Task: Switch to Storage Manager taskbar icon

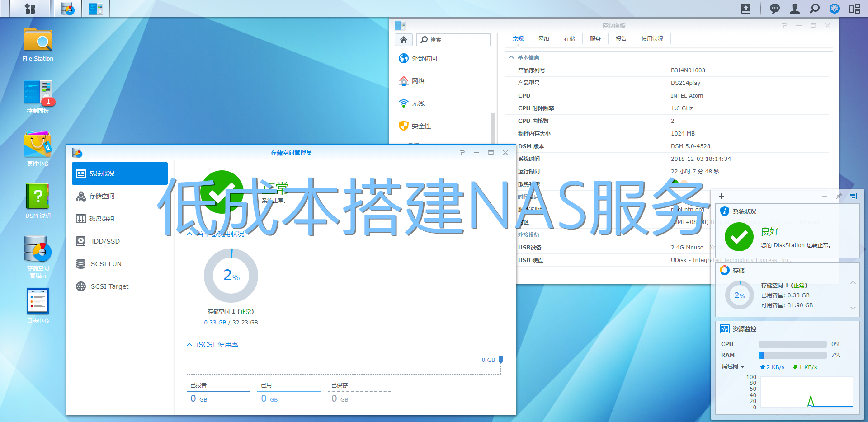Action: click(68, 9)
